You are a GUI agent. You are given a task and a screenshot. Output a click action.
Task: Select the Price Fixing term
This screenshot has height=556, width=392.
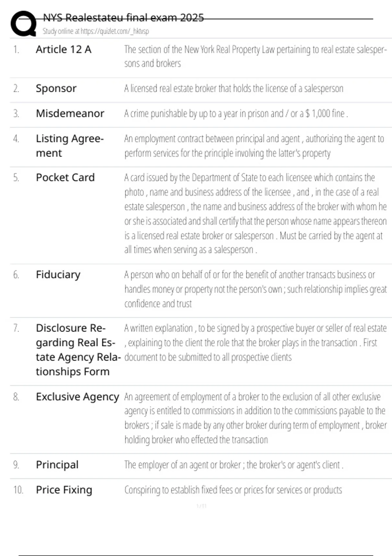64,490
